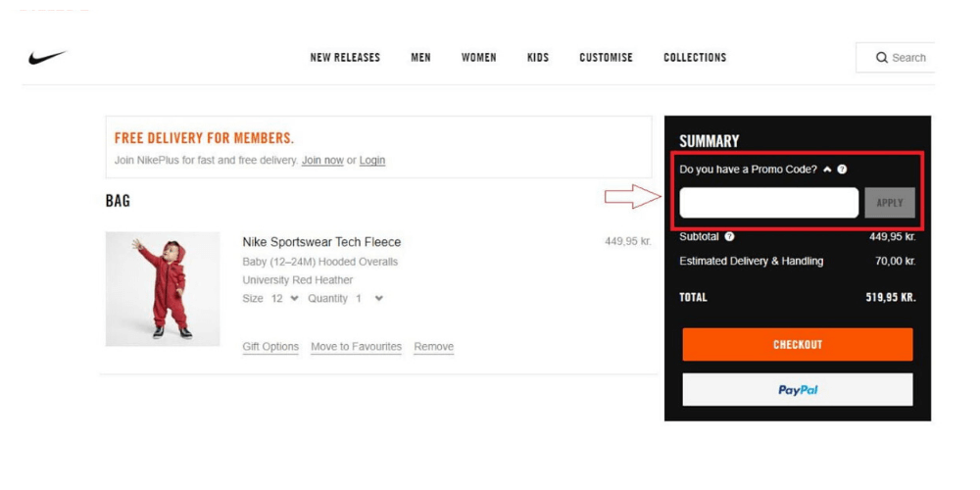Open the baby overalls product thumbnail
The width and height of the screenshot is (980, 490).
point(163,289)
